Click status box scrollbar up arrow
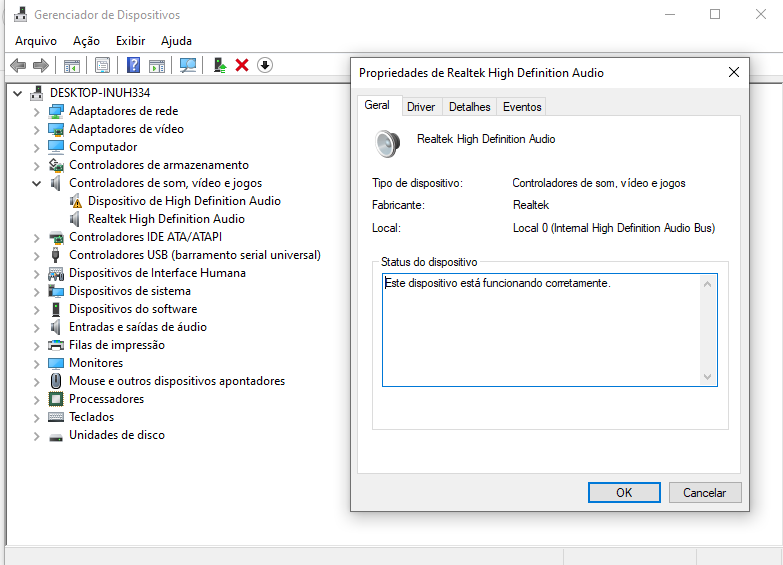Viewport: 783px width, 565px height. pos(707,284)
